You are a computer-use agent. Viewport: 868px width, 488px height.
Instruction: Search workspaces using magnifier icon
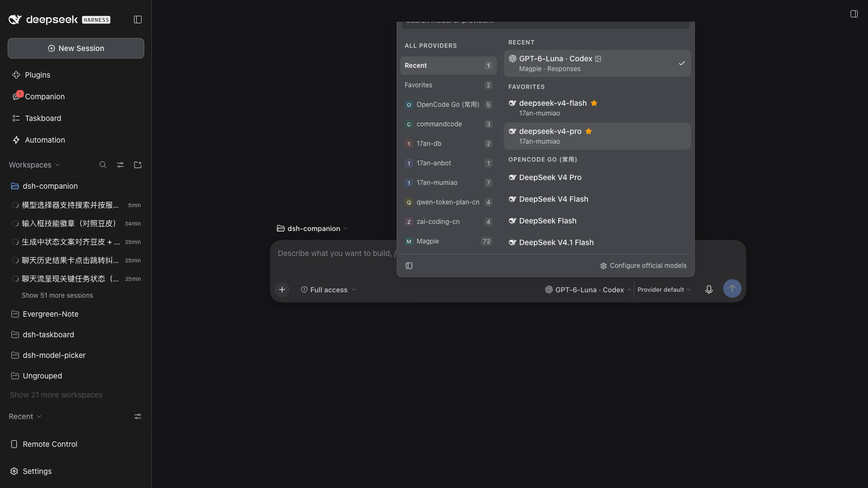(x=103, y=165)
